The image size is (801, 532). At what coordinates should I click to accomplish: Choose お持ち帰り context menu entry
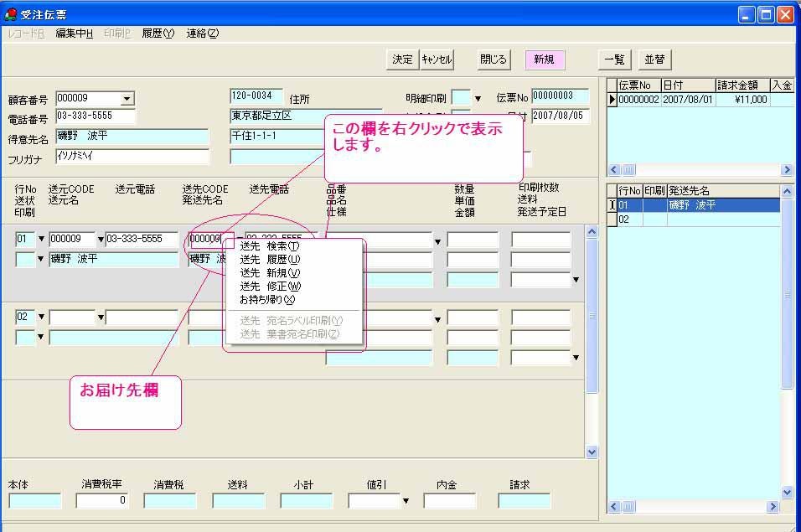267,299
